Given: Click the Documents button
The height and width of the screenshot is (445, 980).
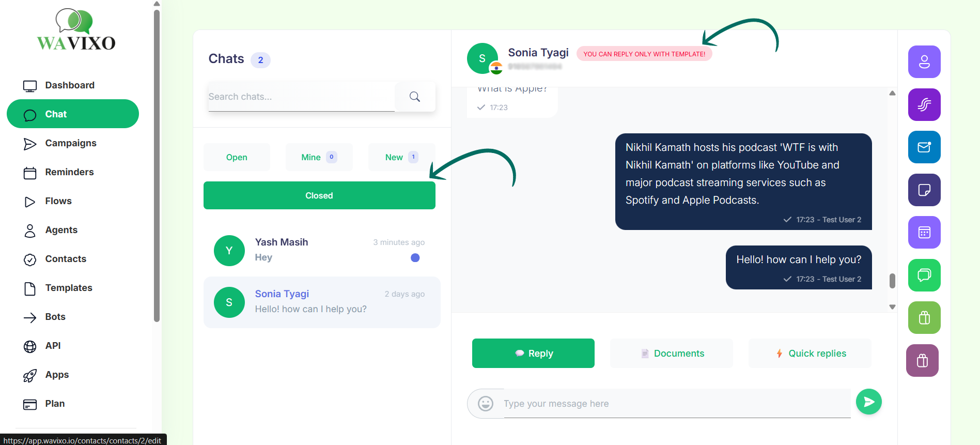Looking at the screenshot, I should click(x=671, y=354).
